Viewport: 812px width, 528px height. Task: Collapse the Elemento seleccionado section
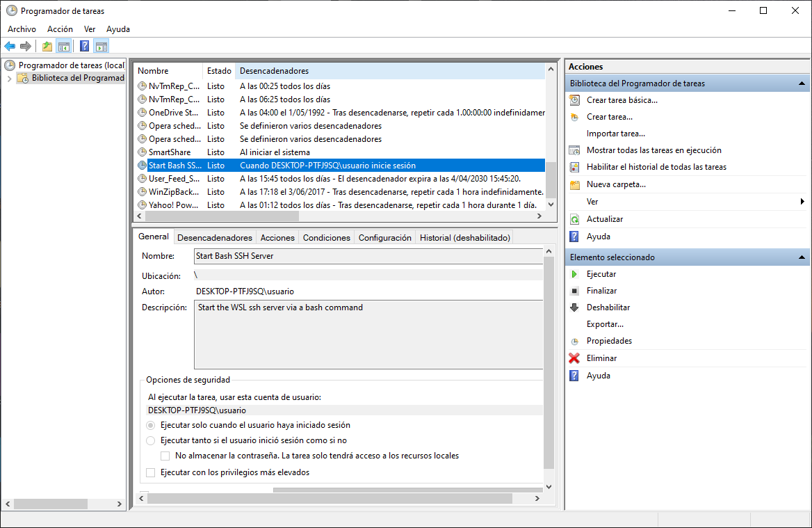point(802,257)
